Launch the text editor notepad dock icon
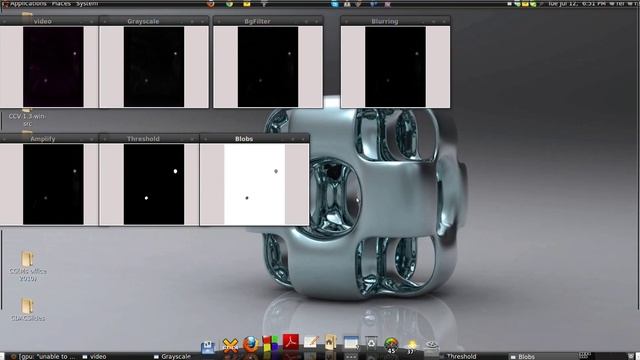The image size is (640, 360). point(311,342)
